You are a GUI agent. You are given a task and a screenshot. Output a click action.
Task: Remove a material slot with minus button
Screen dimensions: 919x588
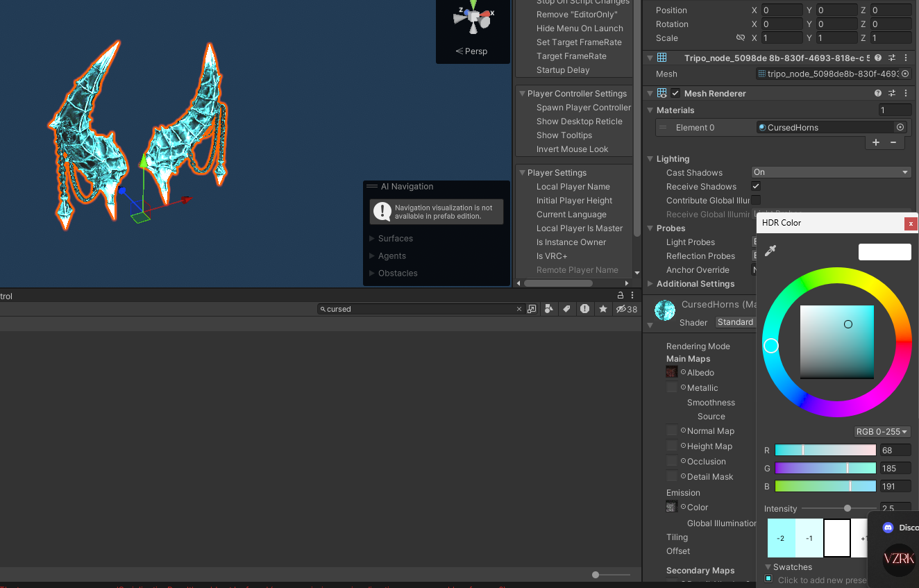[x=893, y=142]
